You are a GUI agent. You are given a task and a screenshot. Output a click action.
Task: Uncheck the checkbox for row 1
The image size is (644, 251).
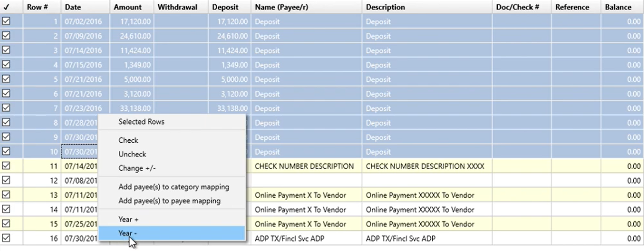click(x=6, y=21)
